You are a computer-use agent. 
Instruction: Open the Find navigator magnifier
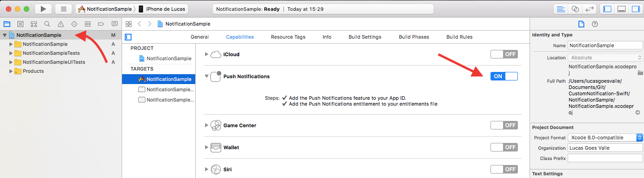[x=47, y=24]
